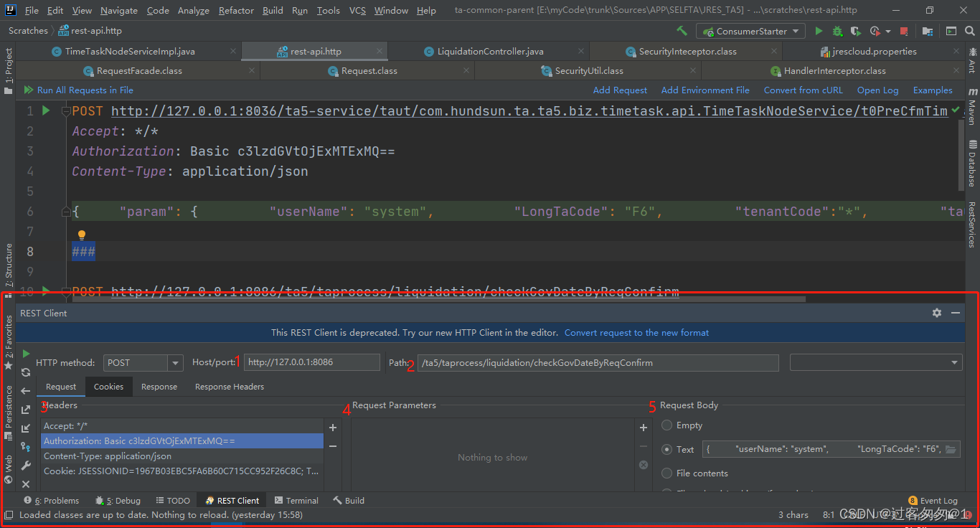Remove selected header with the minus icon
980x528 pixels.
(333, 445)
